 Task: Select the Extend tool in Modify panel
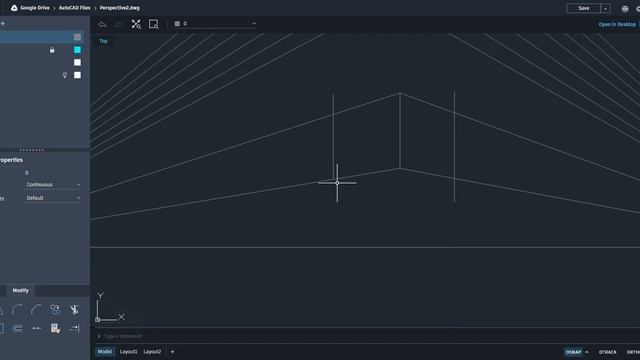pyautogui.click(x=74, y=328)
